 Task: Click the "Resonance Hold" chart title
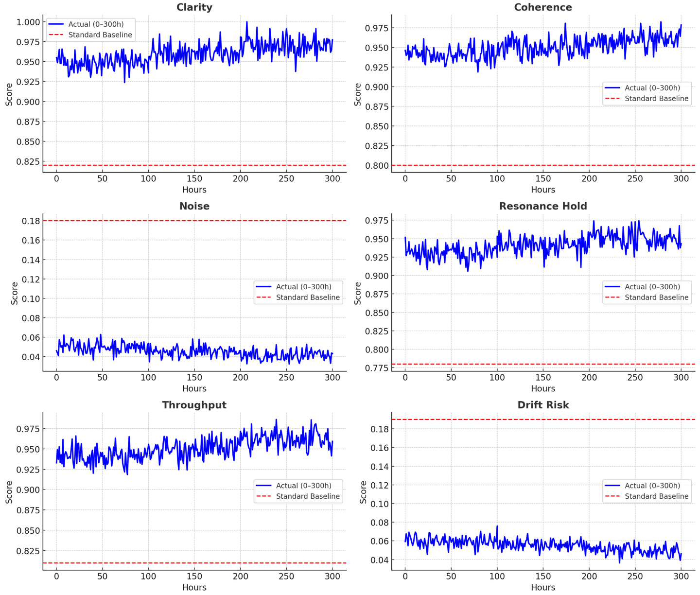[x=543, y=206]
